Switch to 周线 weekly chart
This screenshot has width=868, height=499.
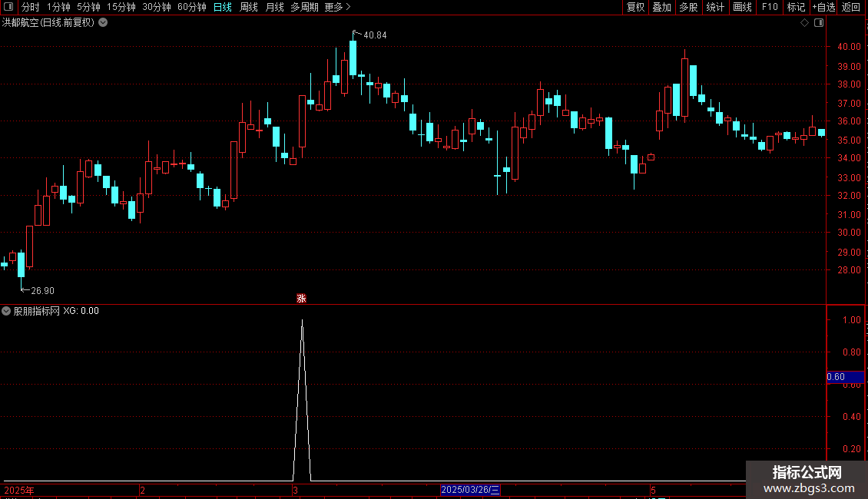pyautogui.click(x=249, y=7)
